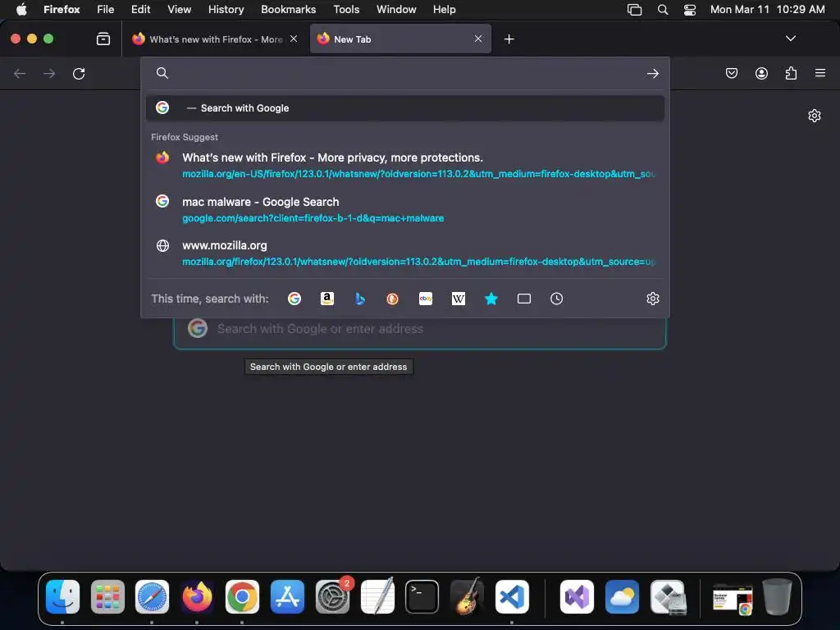Open Weather app from the dock

622,597
